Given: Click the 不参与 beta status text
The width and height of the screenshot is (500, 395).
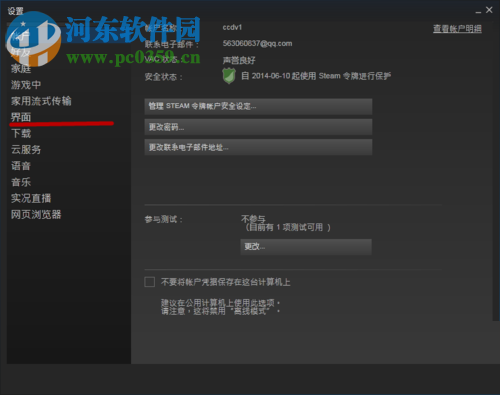Looking at the screenshot, I should (253, 219).
